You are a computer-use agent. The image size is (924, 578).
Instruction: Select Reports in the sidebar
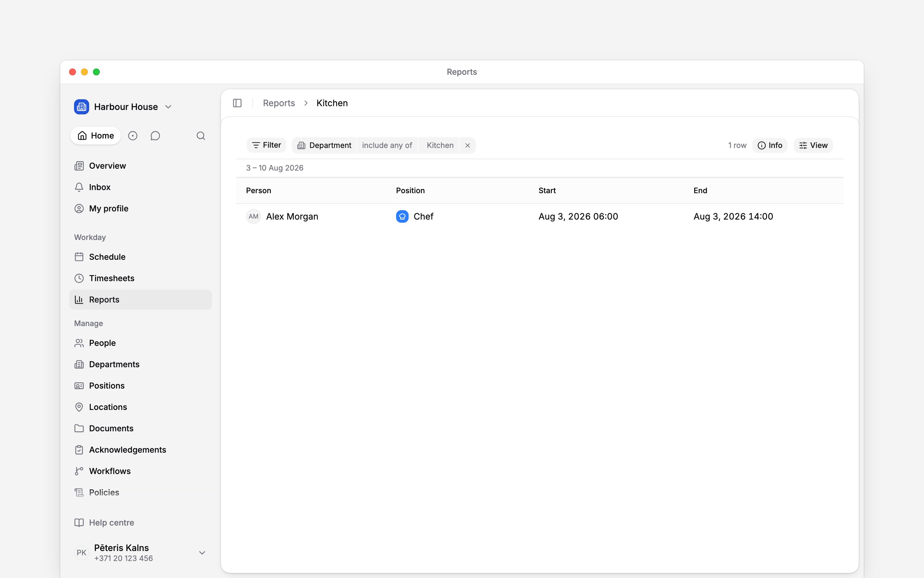point(140,300)
